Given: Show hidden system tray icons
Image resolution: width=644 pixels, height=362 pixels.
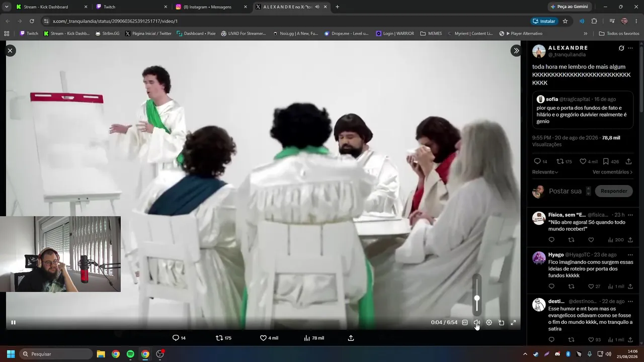Looking at the screenshot, I should pyautogui.click(x=525, y=354).
